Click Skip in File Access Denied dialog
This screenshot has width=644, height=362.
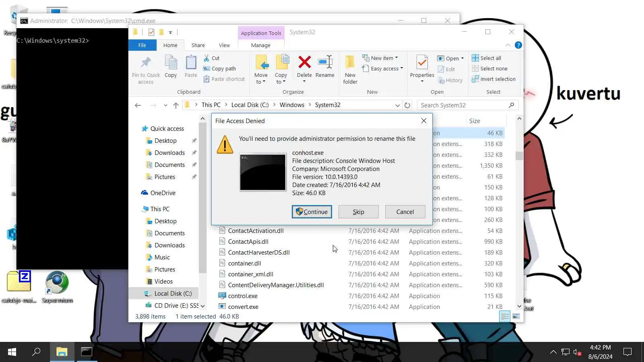click(359, 212)
